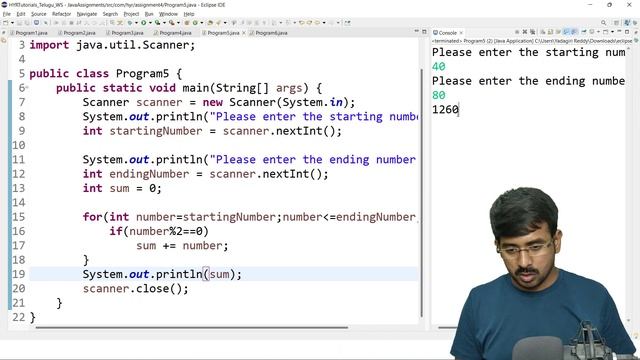640x360 pixels.
Task: Click the Open Perspective icon
Action: click(616, 23)
